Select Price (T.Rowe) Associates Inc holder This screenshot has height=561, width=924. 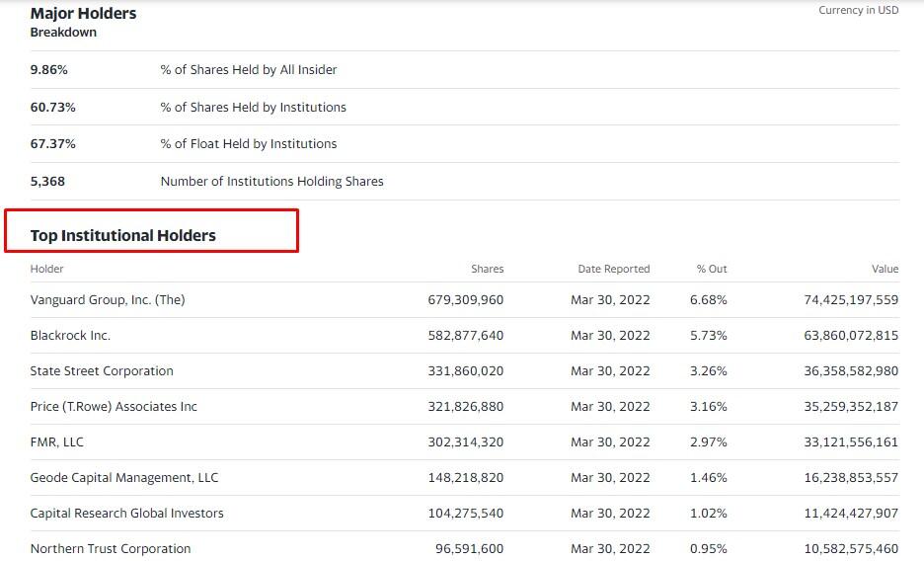click(114, 407)
